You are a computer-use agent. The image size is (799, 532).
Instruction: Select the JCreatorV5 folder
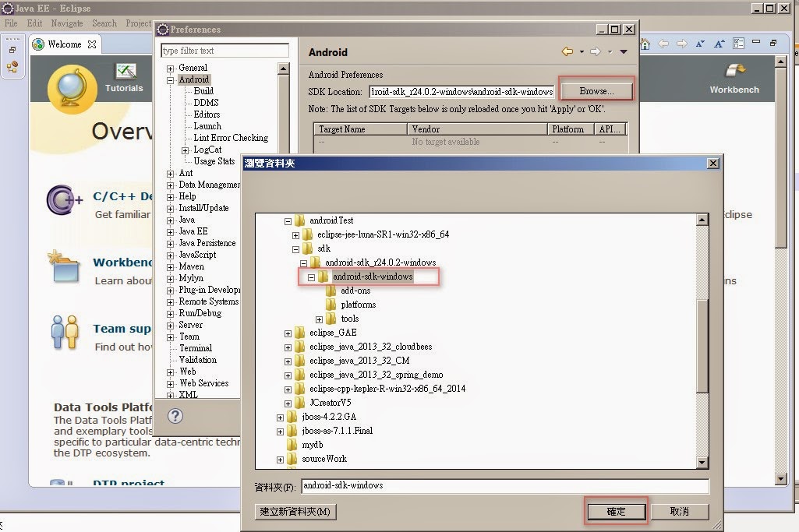click(331, 403)
